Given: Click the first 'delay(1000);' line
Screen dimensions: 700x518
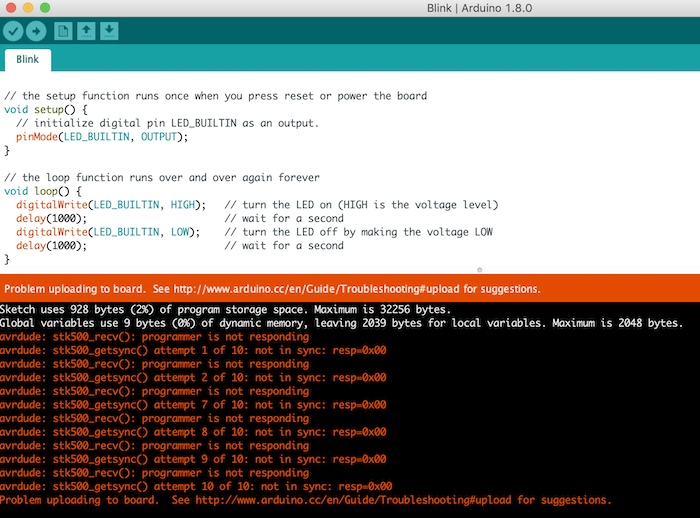Looking at the screenshot, I should click(x=51, y=218).
